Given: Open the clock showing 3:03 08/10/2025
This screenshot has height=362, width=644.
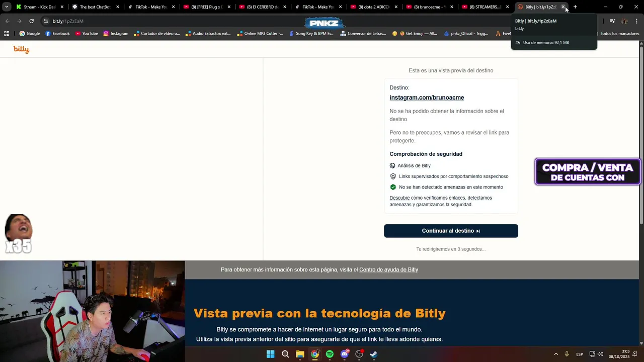Looking at the screenshot, I should pos(619,354).
